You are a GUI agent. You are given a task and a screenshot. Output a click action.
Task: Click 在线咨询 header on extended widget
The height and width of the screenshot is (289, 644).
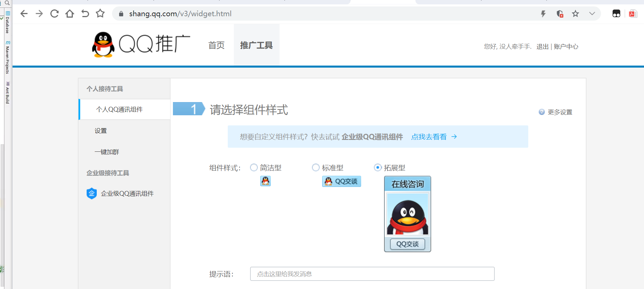407,184
